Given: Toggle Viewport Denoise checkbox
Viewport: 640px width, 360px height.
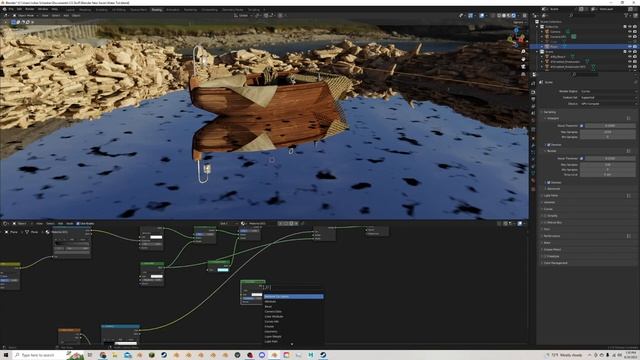Looking at the screenshot, I should tap(549, 144).
